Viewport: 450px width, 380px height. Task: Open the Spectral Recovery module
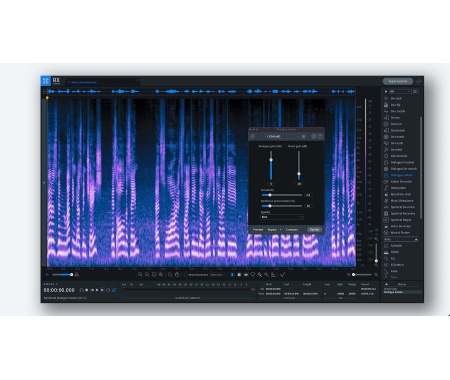pos(403,213)
